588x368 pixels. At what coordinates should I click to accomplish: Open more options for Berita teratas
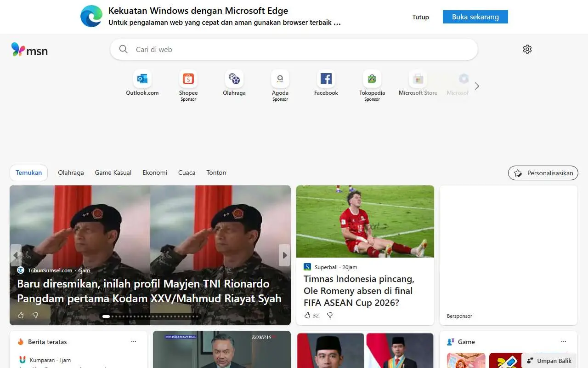pos(134,342)
